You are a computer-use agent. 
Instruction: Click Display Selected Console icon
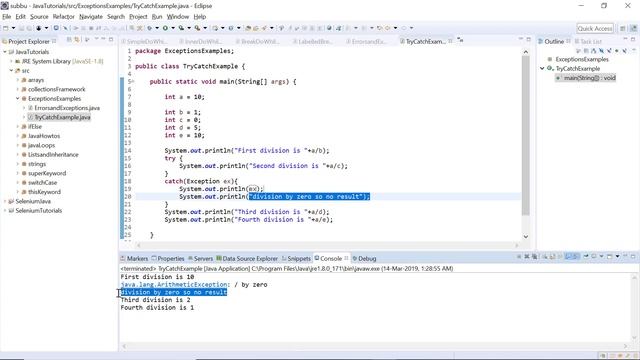click(593, 256)
